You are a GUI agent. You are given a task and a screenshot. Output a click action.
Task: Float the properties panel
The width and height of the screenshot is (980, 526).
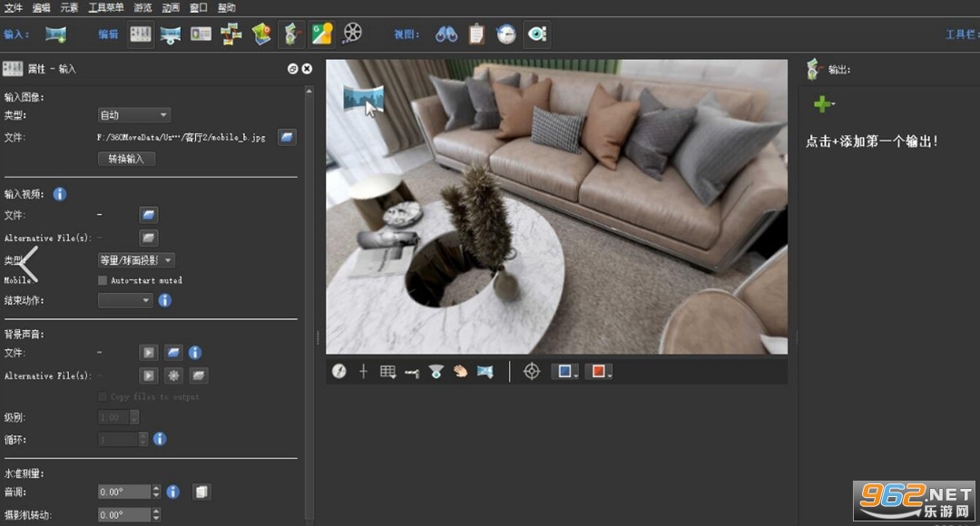pyautogui.click(x=292, y=69)
